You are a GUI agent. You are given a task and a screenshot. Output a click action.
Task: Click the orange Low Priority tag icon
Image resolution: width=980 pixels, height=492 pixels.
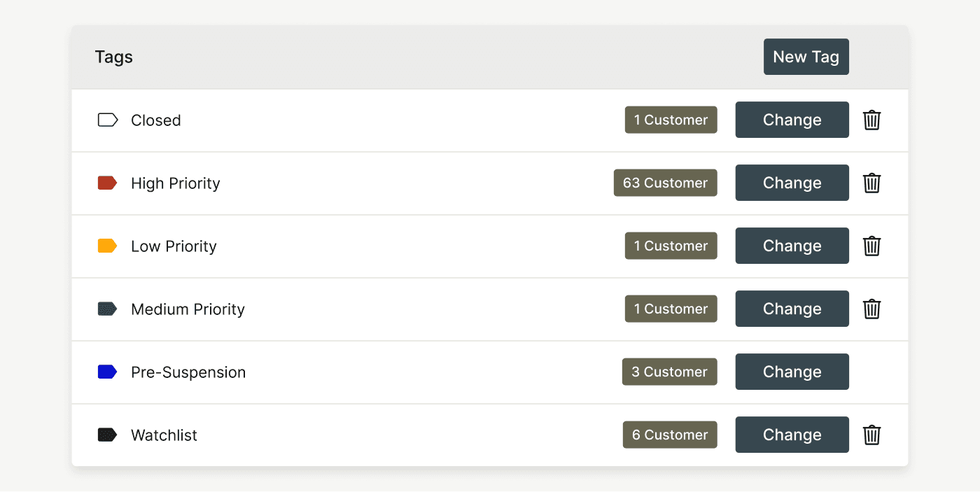point(107,246)
